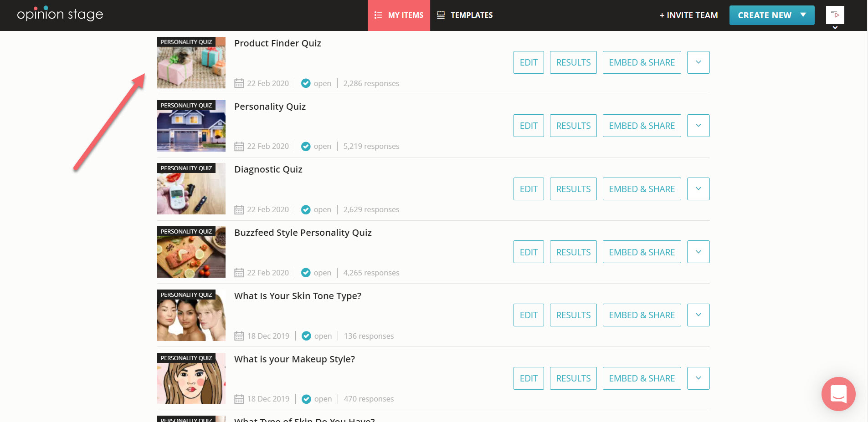
Task: Click the 4,265 responses text
Action: point(371,273)
